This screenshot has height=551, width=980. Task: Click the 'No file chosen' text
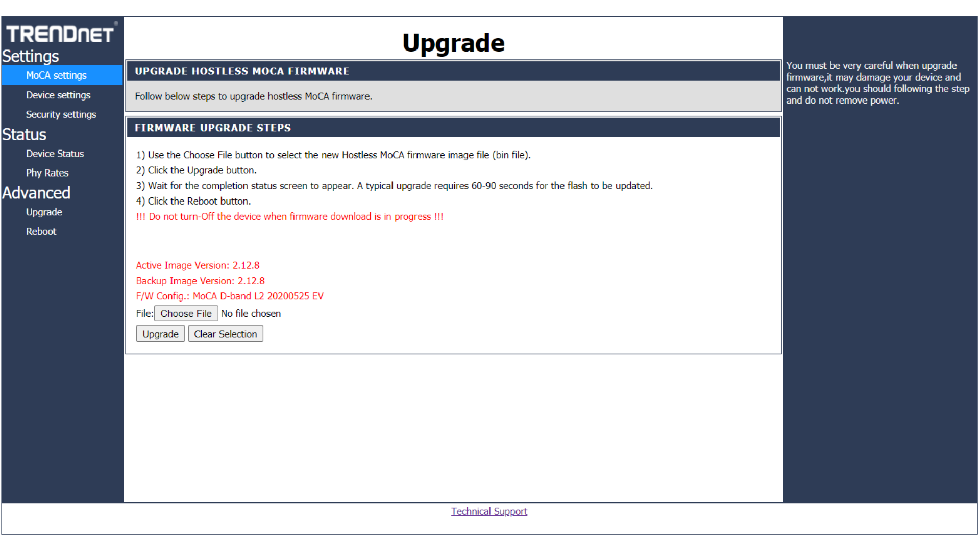coord(251,314)
